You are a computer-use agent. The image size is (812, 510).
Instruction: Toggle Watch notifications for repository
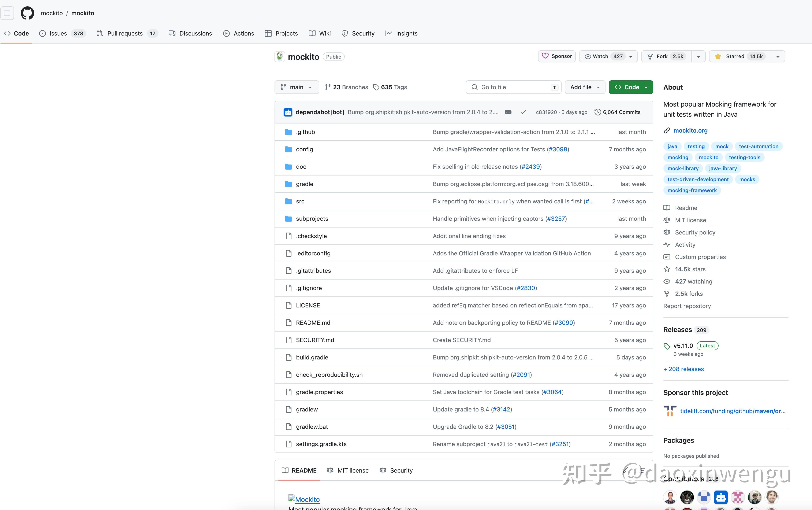coord(604,56)
